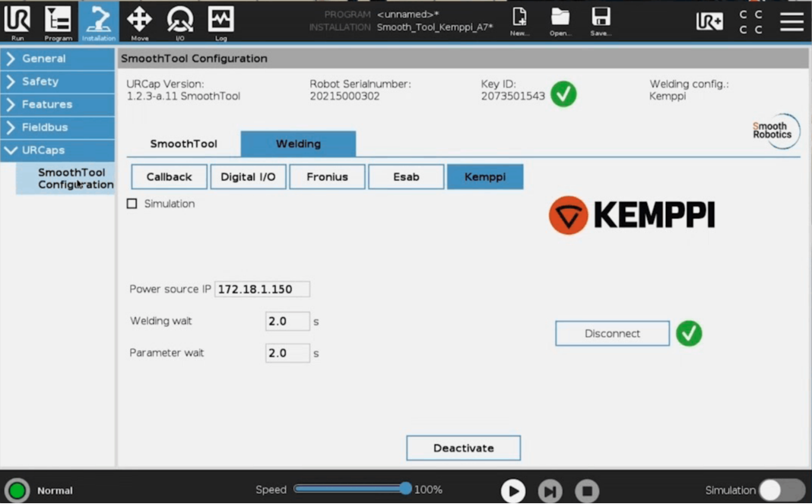Click the 100% speed value
Viewport: 812px width, 504px height.
point(428,490)
